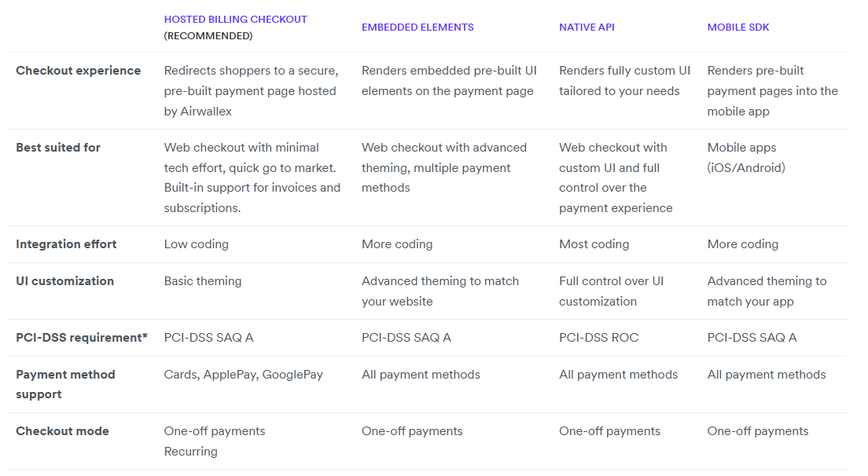Select the Payment method support row label
This screenshot has width=868, height=476.
click(65, 384)
